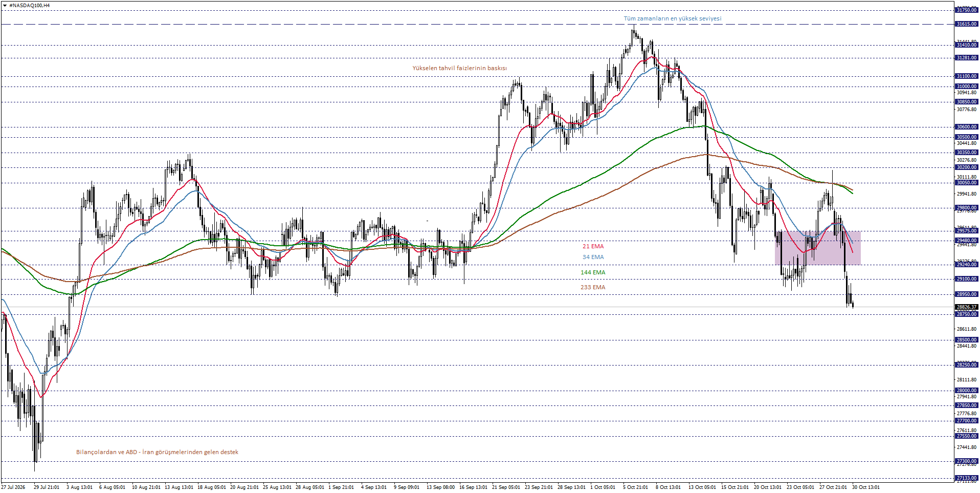
Task: Click the 31750.00 price level tag
Action: [966, 10]
